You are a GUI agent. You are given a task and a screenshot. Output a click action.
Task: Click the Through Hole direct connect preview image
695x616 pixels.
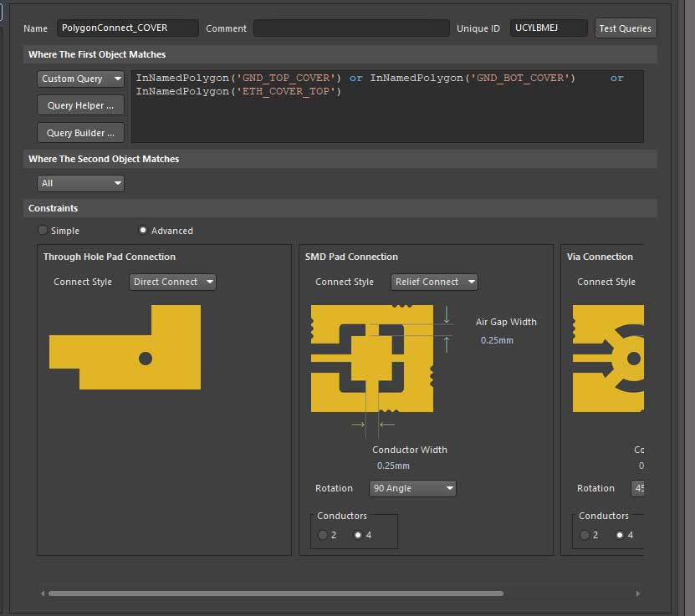125,347
